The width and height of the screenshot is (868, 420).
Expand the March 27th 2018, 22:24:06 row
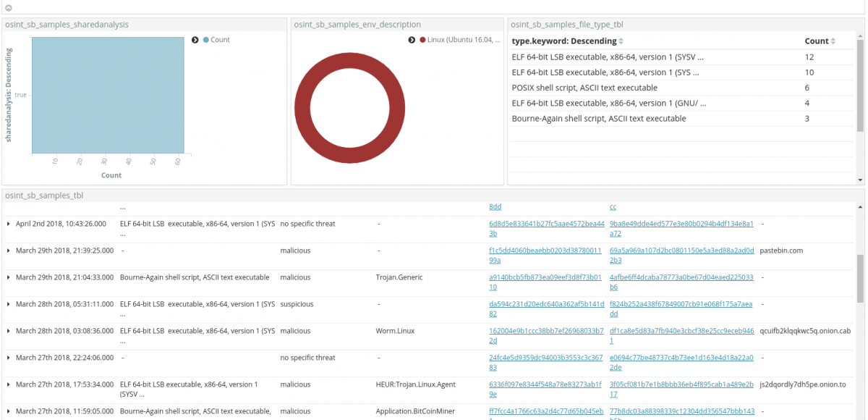(x=9, y=358)
